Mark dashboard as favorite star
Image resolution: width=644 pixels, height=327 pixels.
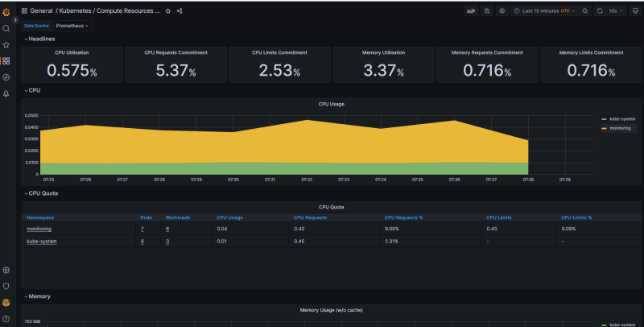(168, 11)
